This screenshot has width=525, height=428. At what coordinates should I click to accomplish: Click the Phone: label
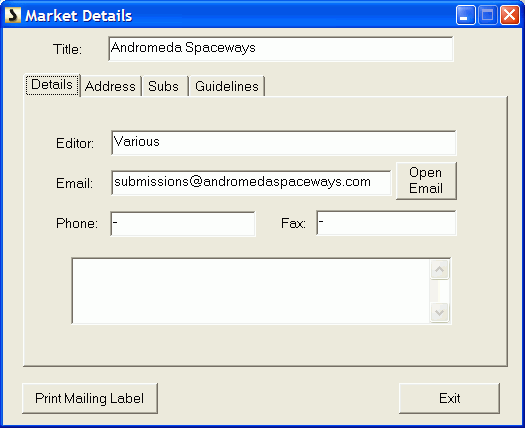click(77, 223)
